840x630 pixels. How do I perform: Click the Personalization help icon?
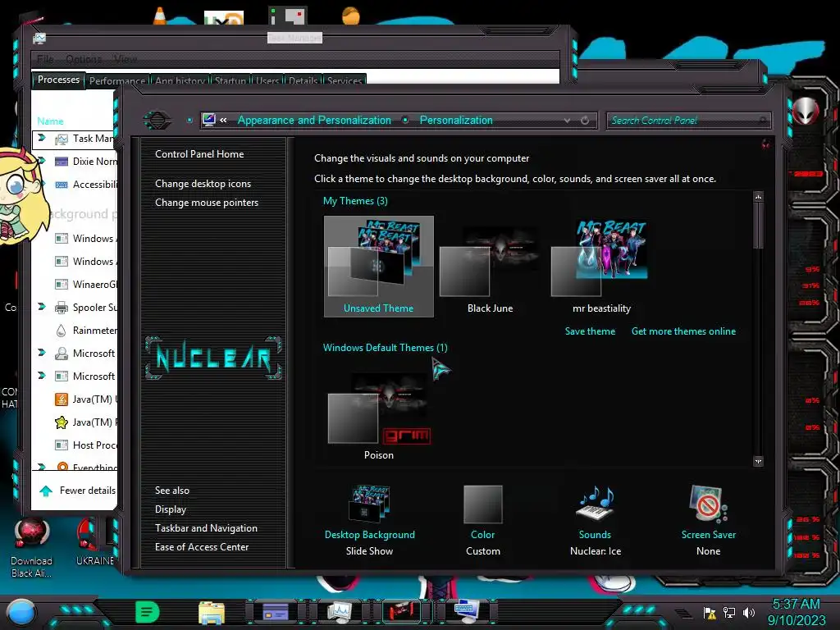tap(766, 144)
